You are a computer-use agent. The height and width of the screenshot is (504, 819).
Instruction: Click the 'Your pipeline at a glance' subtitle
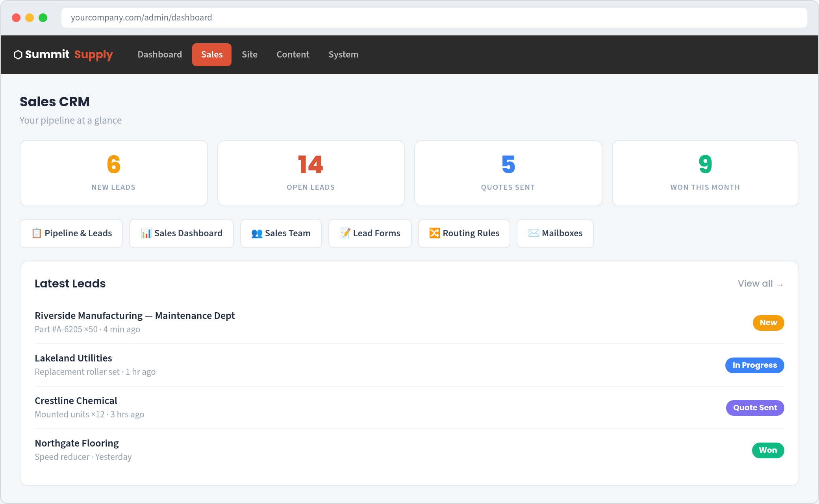71,120
